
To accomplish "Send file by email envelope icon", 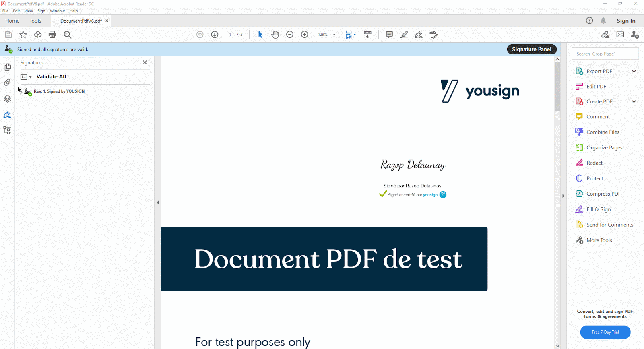I will point(620,35).
